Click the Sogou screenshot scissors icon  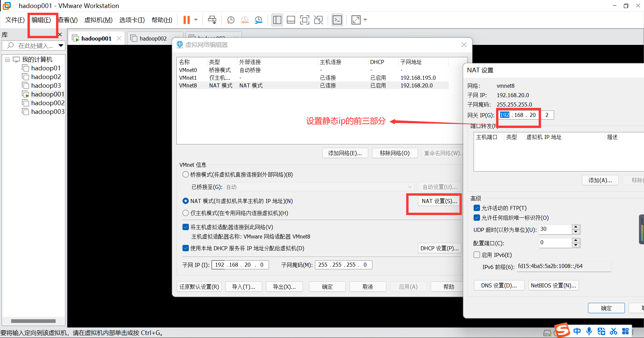pyautogui.click(x=613, y=331)
